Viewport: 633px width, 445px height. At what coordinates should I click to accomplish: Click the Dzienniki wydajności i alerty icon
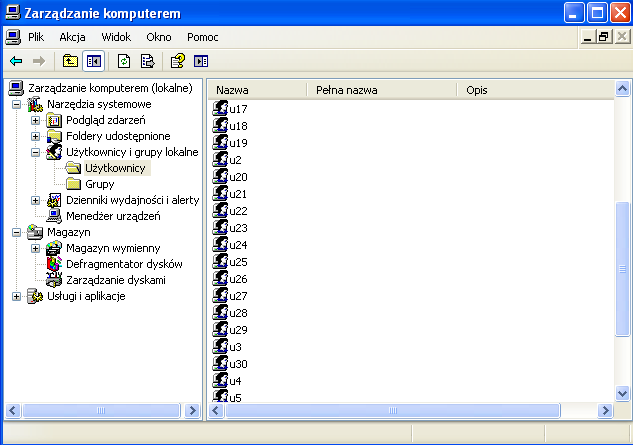(54, 200)
